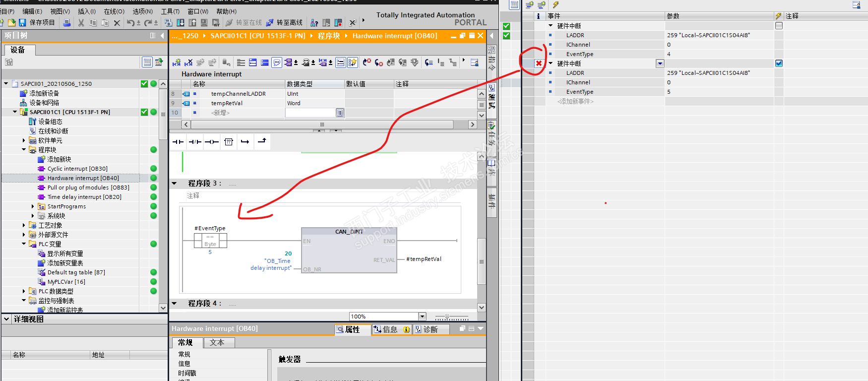
Task: Open the zoom level 100% dropdown
Action: 422,317
